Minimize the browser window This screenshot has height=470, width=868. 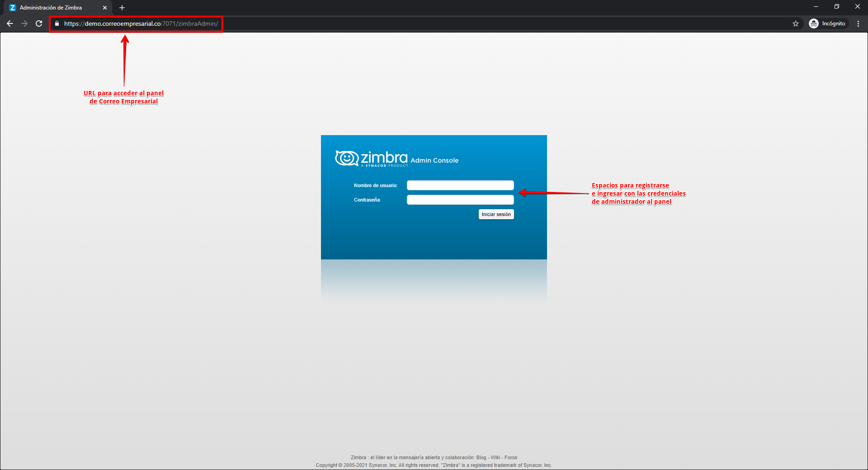click(816, 7)
